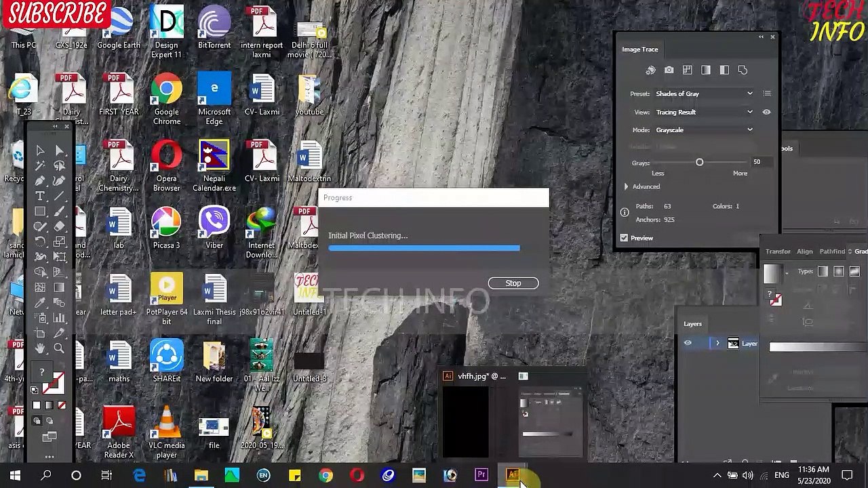This screenshot has height=488, width=868.
Task: Click the gradient slider bar in Gradient panel
Action: [x=818, y=346]
